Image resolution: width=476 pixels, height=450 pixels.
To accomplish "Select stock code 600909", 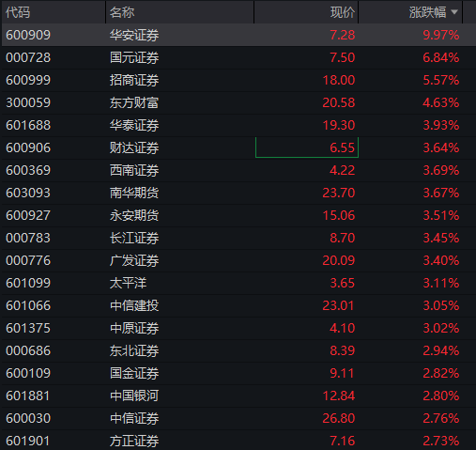I will click(28, 35).
